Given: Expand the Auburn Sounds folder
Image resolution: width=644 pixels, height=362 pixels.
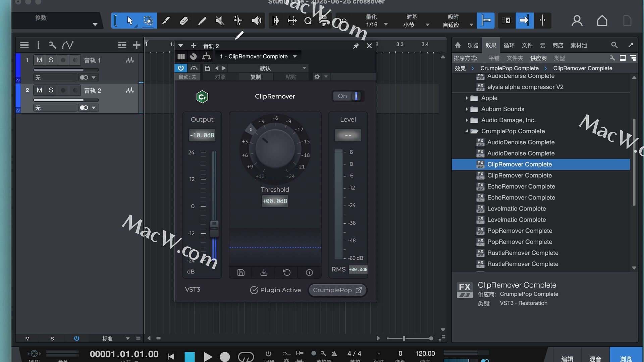Looking at the screenshot, I should (x=467, y=109).
